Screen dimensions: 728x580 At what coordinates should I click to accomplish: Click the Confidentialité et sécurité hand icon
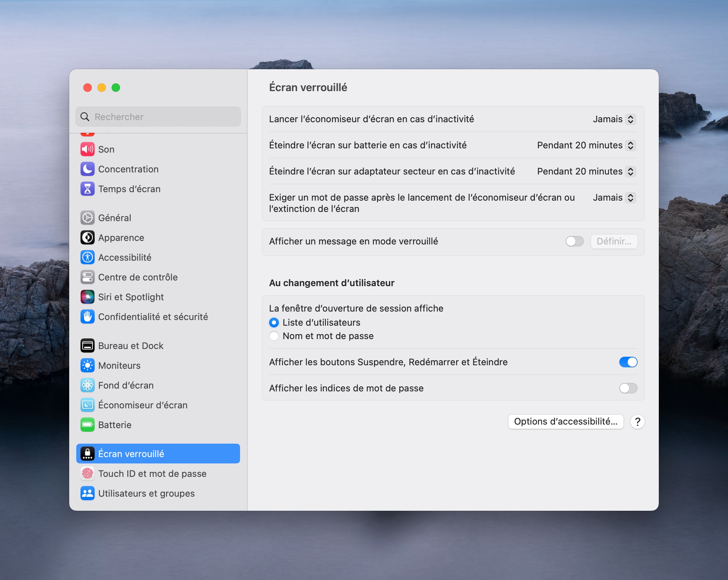click(87, 317)
